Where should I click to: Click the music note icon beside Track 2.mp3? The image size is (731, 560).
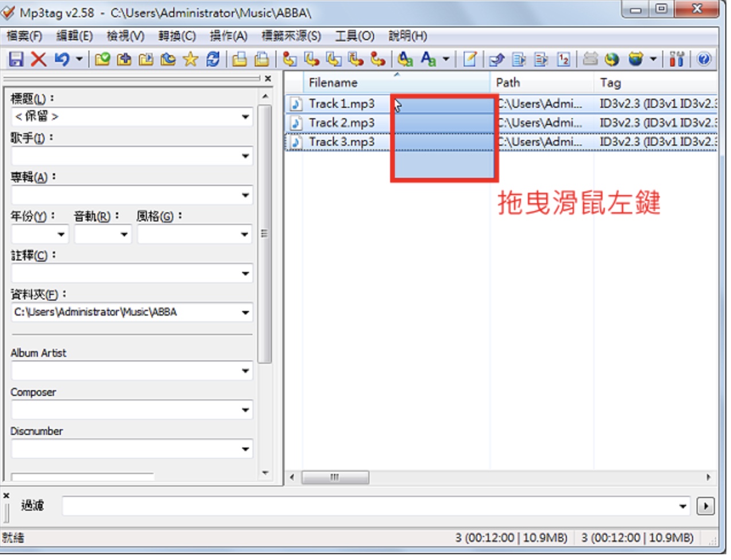(x=296, y=123)
